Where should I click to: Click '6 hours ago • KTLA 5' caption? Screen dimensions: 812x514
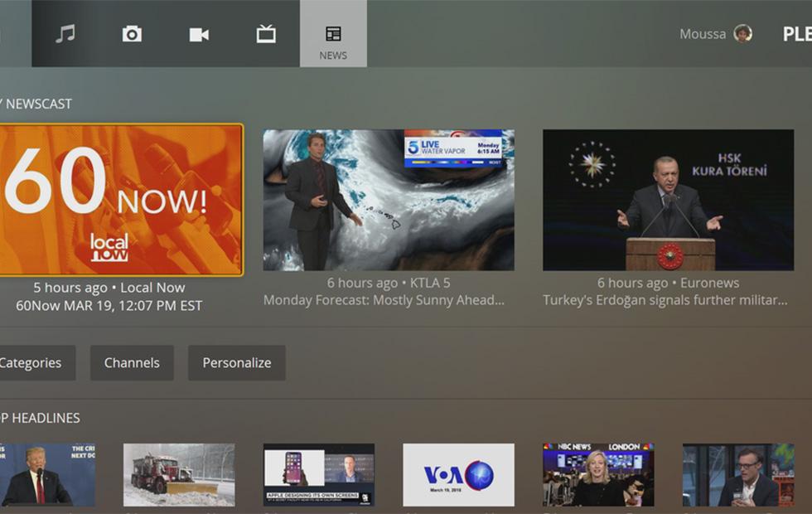pos(389,283)
